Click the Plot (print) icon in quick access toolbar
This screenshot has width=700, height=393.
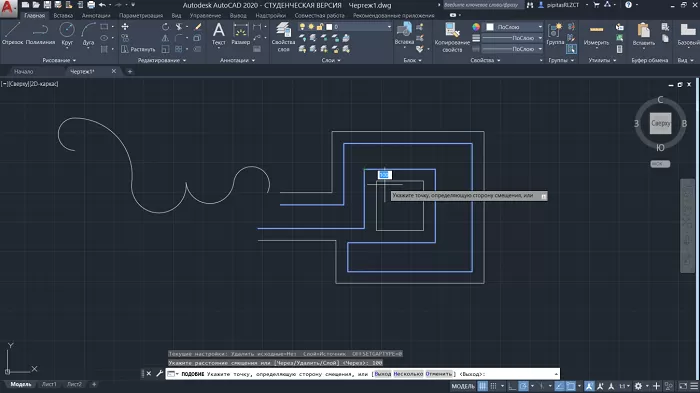(x=91, y=5)
